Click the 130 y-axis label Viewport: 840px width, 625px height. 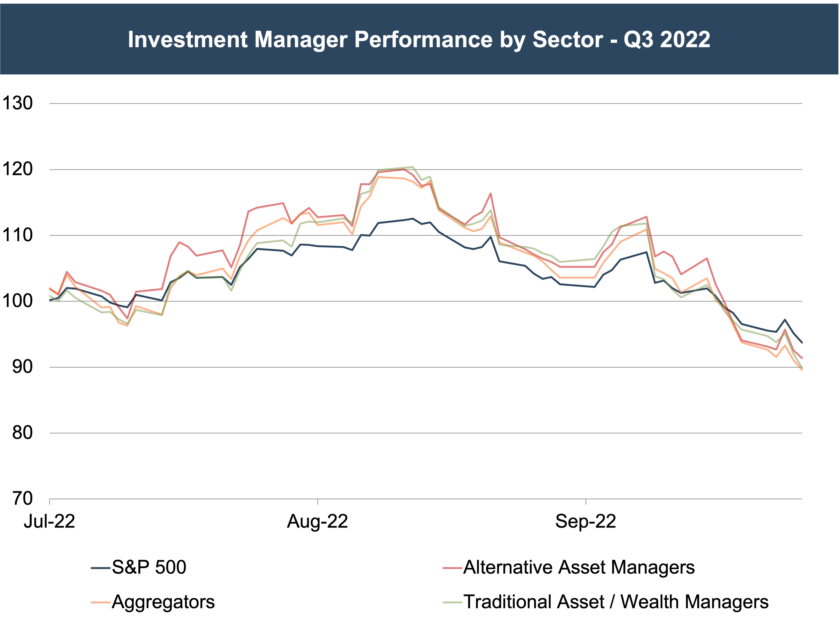(18, 103)
